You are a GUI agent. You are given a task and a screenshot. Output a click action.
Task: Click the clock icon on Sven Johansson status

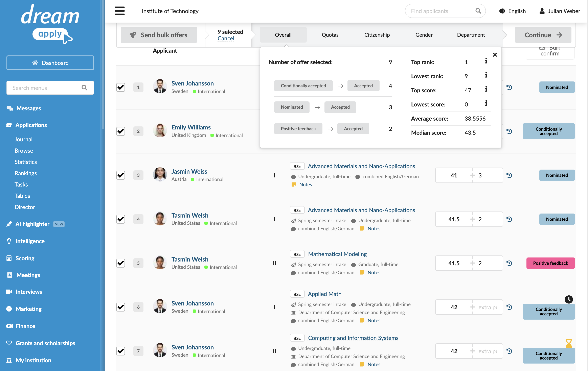[568, 299]
